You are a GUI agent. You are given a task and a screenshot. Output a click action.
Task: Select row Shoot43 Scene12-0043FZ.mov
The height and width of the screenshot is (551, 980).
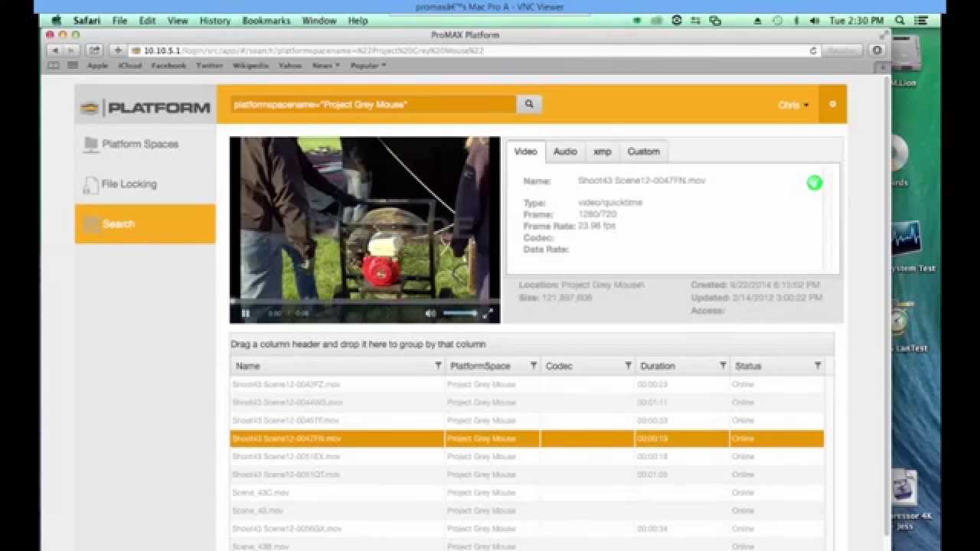pos(527,384)
